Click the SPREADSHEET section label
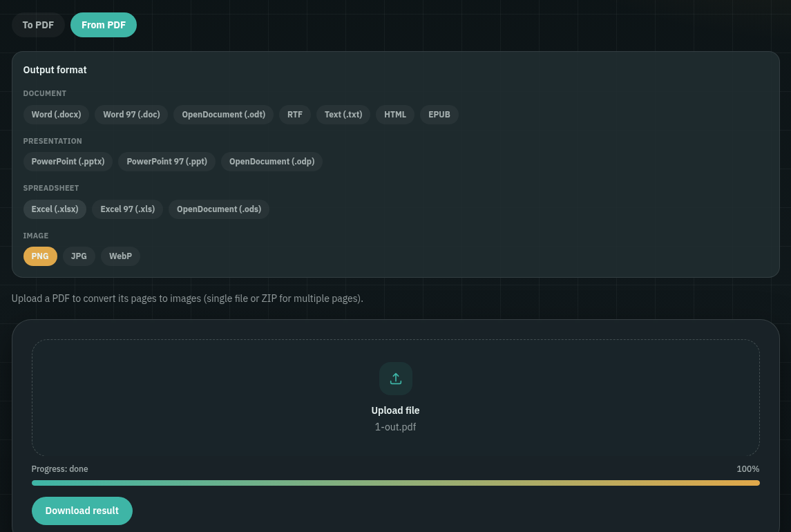791x532 pixels. (x=51, y=188)
